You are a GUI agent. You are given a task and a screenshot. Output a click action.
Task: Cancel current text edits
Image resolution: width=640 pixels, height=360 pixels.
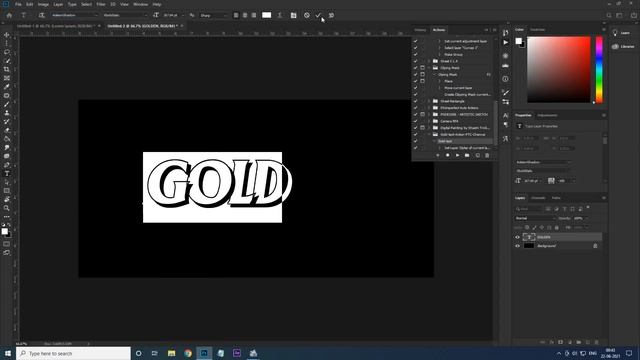tap(307, 15)
